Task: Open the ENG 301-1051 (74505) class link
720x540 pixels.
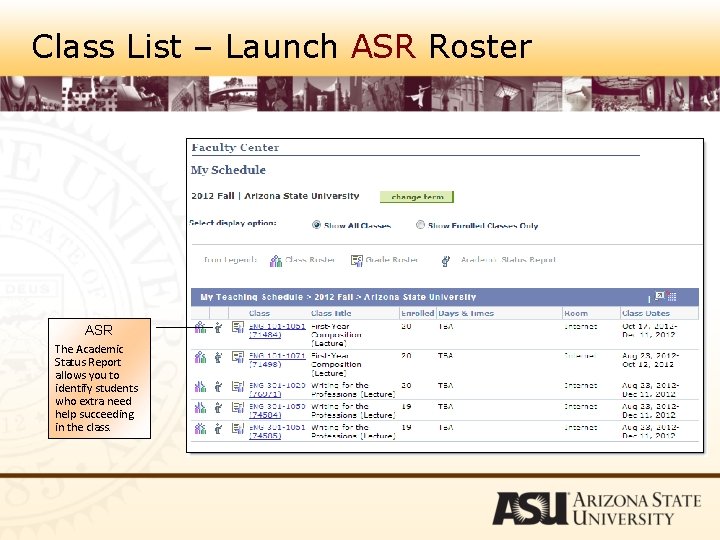Action: point(277,431)
